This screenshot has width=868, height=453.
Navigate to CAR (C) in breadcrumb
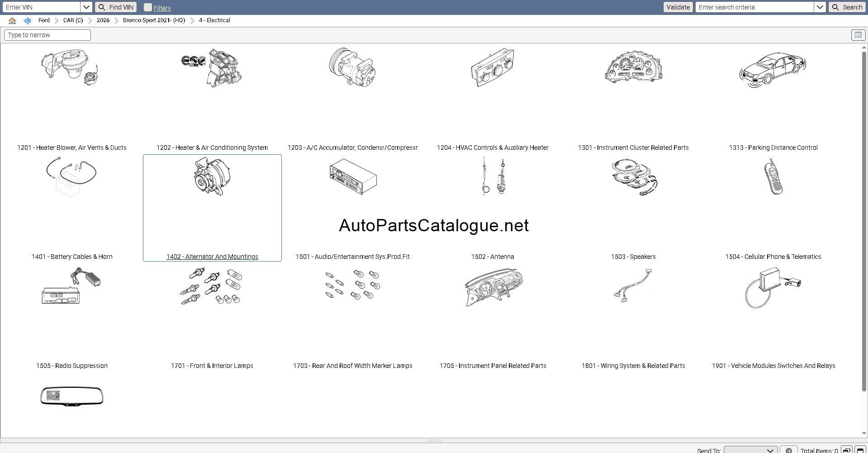[x=73, y=20]
